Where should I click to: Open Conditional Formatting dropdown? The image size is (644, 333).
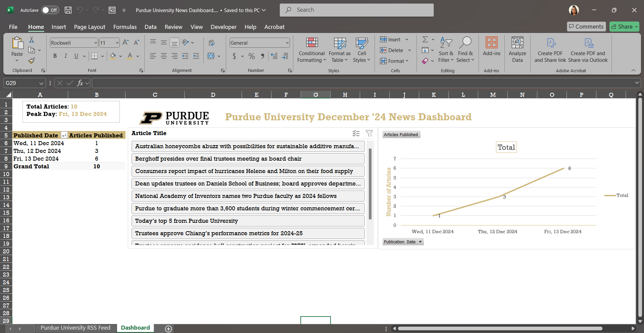tap(312, 49)
